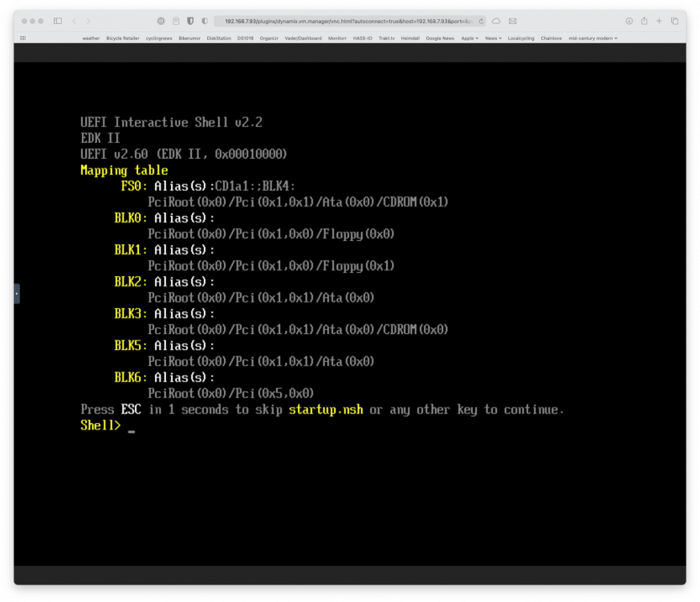Expand the News bookmarks folder
This screenshot has width=700, height=602.
(x=494, y=39)
